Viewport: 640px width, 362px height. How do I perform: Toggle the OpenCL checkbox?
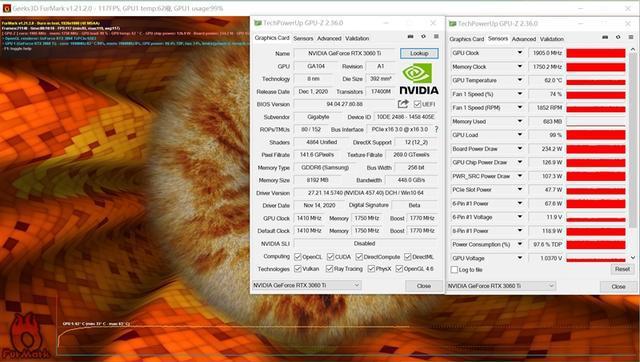point(298,257)
